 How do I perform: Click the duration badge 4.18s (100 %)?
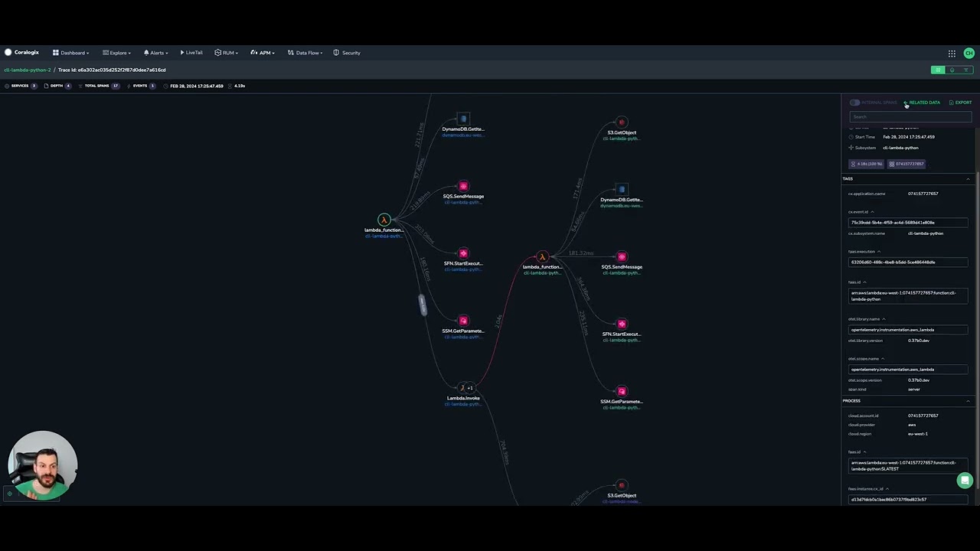click(x=867, y=164)
